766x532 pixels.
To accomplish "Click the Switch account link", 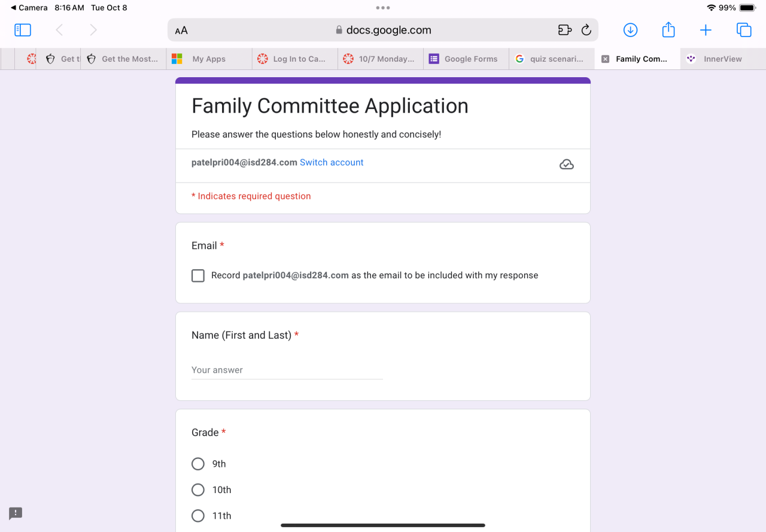I will point(332,162).
